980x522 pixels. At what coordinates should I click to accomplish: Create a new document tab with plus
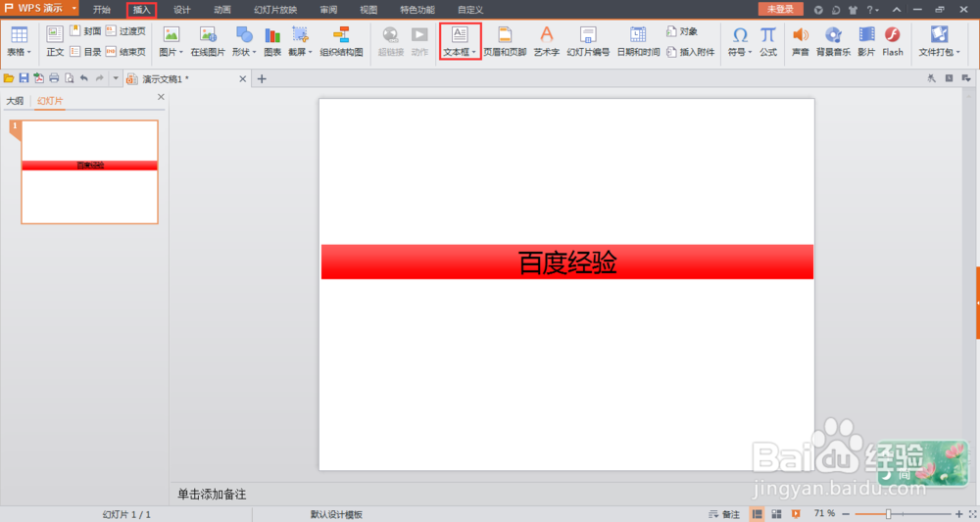(x=262, y=78)
